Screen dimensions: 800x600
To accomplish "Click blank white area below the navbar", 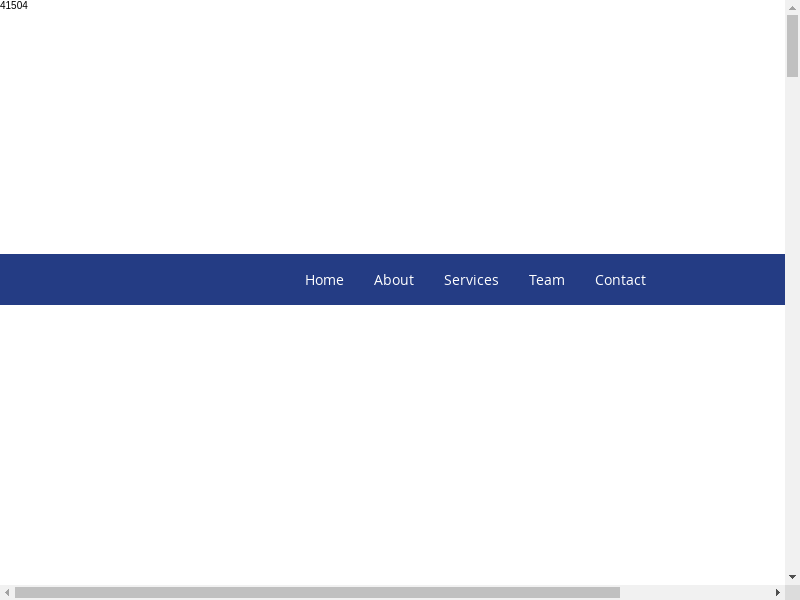I will click(x=400, y=440).
